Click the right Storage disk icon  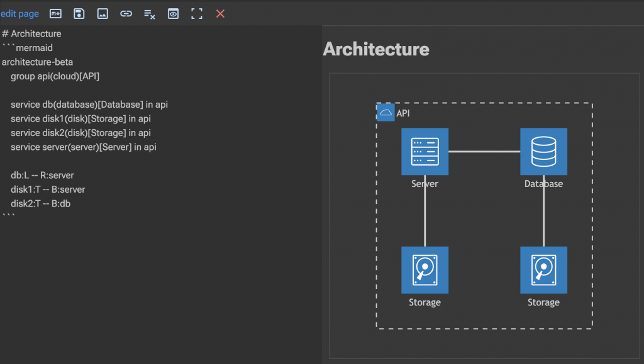tap(543, 270)
